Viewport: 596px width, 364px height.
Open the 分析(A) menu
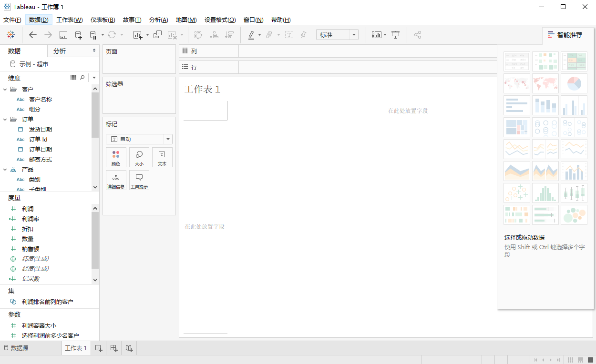pos(159,20)
